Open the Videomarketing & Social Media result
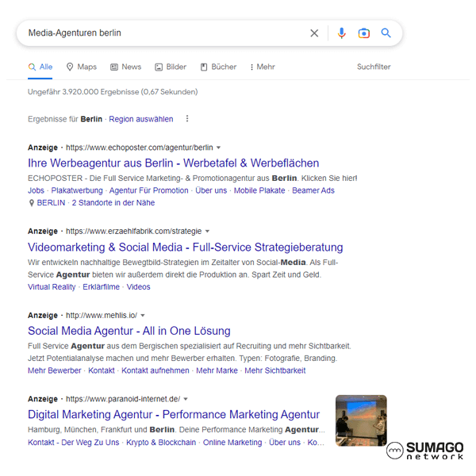The width and height of the screenshot is (476, 476). pyautogui.click(x=185, y=247)
